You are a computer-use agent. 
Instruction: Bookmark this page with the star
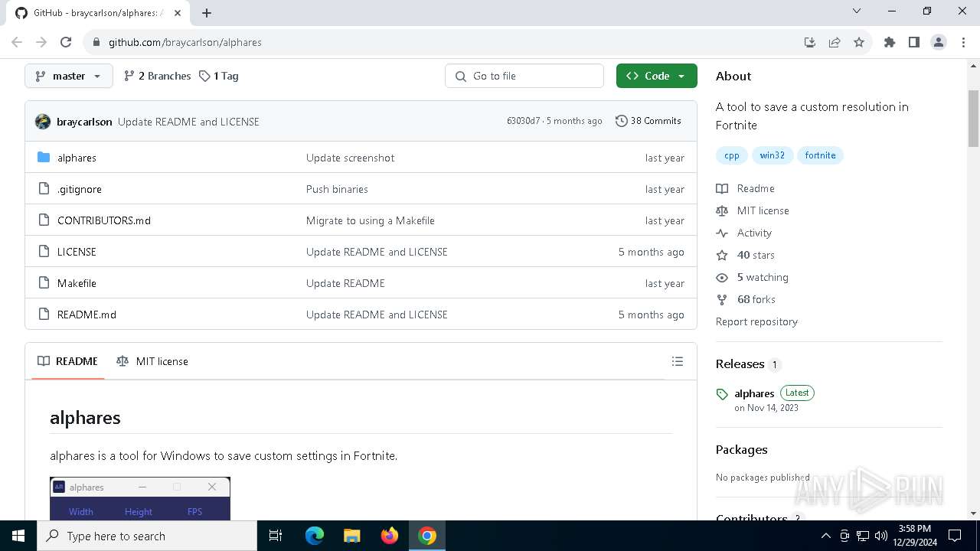[859, 42]
